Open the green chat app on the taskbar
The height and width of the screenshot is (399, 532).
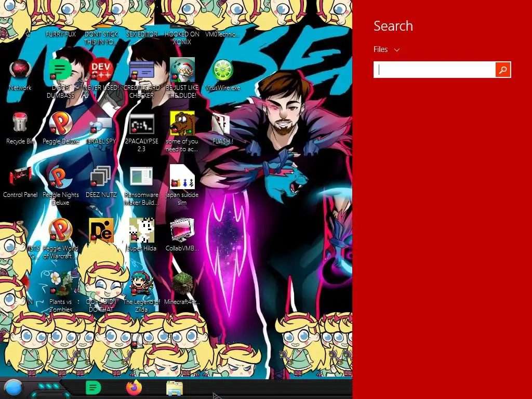94,388
